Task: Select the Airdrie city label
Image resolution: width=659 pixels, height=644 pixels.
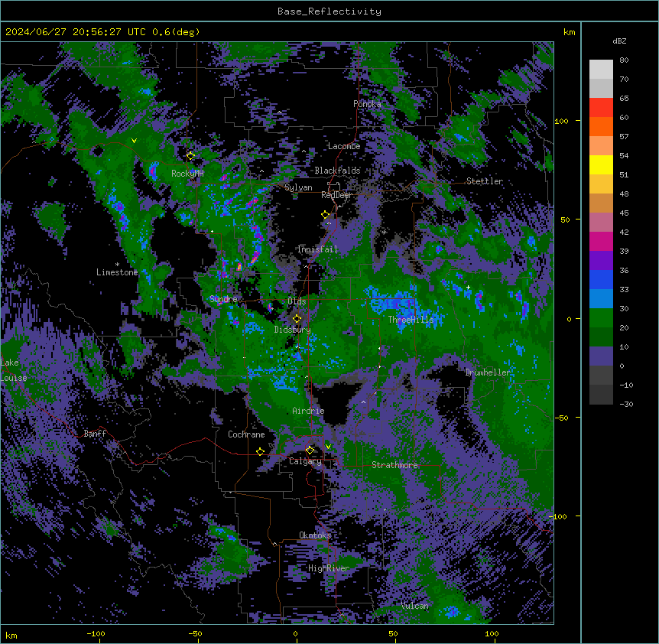Action: click(x=309, y=411)
